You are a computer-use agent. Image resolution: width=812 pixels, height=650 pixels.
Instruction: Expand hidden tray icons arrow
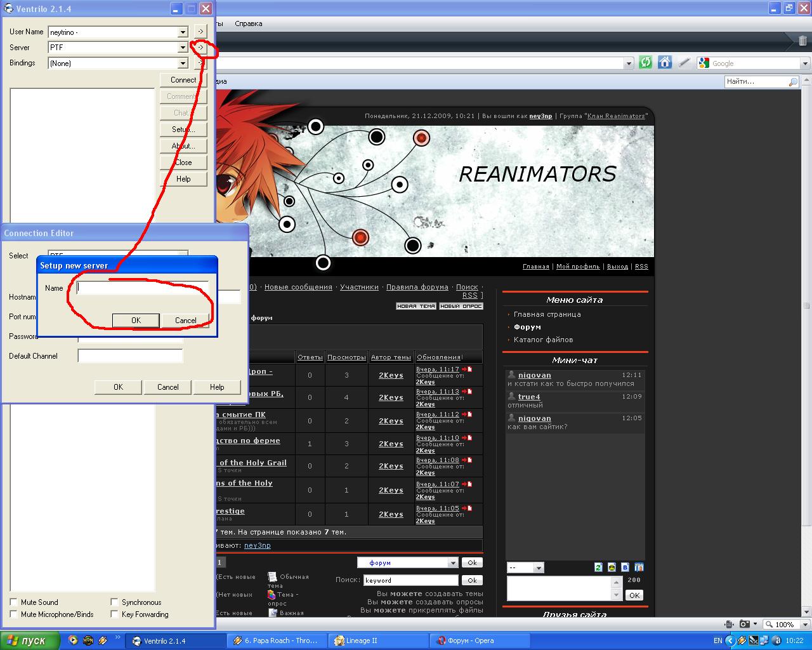point(731,641)
